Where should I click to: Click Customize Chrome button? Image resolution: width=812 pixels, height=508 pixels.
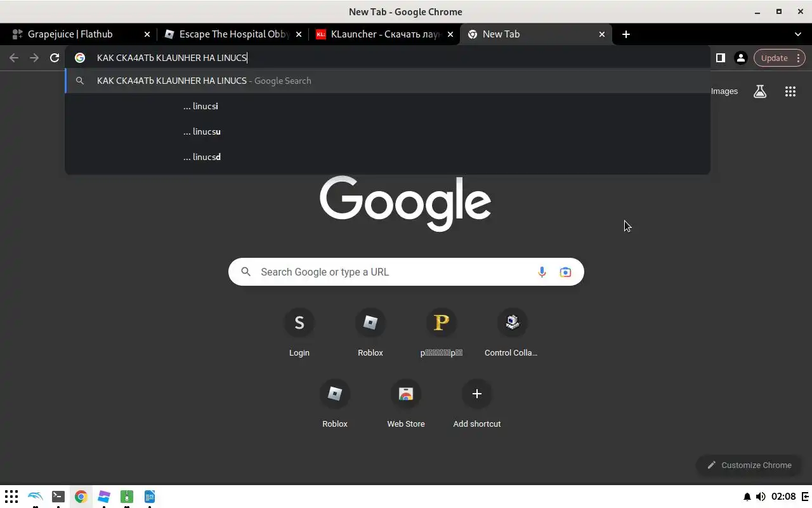(x=749, y=465)
